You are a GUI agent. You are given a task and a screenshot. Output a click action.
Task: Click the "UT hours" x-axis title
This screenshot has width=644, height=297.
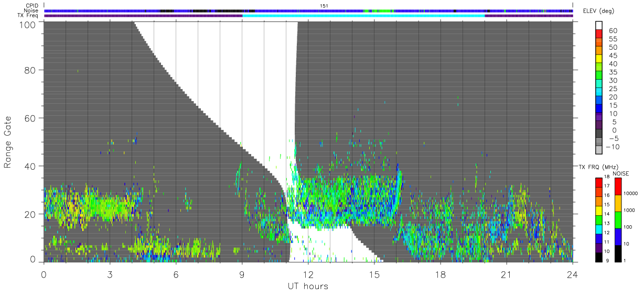tap(308, 287)
